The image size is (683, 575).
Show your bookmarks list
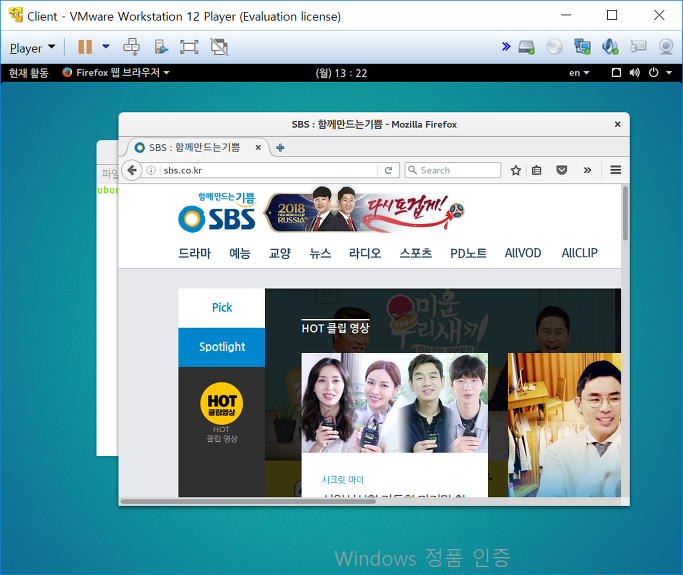coord(537,170)
